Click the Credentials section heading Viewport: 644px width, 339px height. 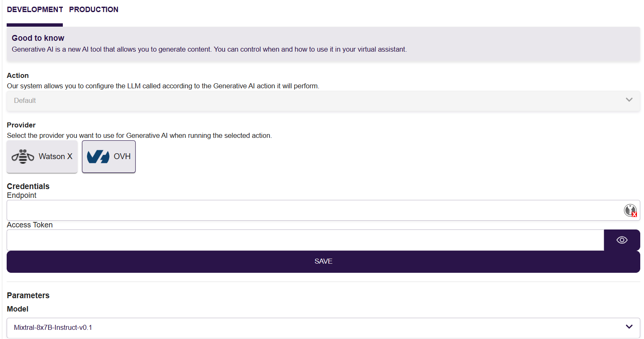pyautogui.click(x=28, y=186)
